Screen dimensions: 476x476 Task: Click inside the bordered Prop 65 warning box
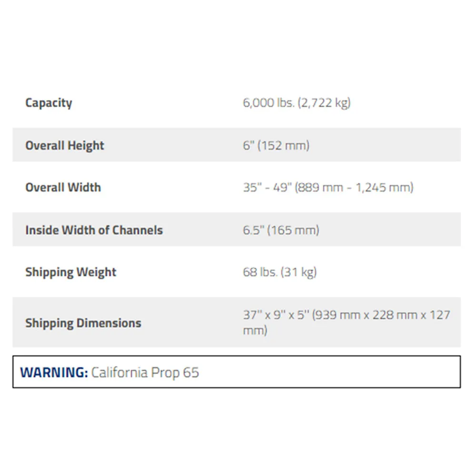pyautogui.click(x=328, y=372)
